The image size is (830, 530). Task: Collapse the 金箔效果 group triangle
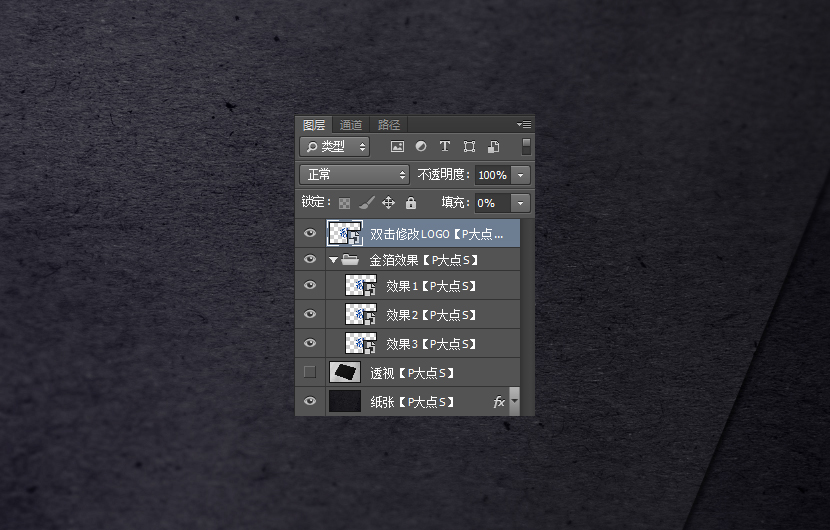[x=333, y=260]
